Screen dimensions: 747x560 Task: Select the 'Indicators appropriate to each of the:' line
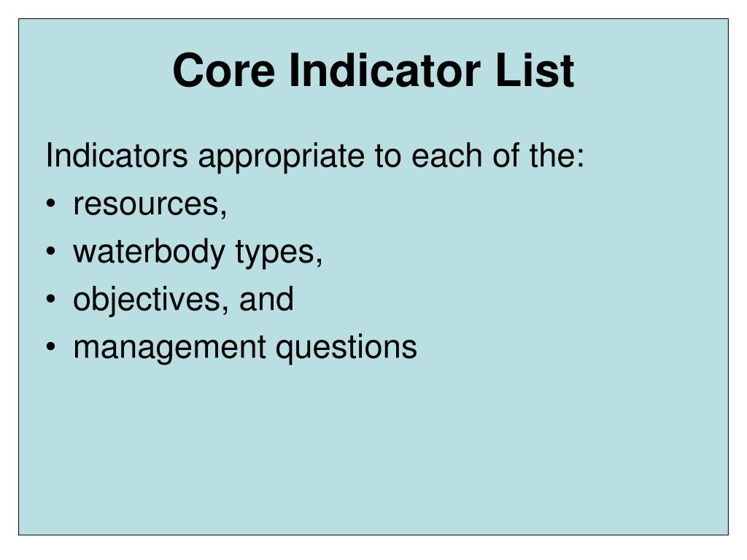(315, 156)
